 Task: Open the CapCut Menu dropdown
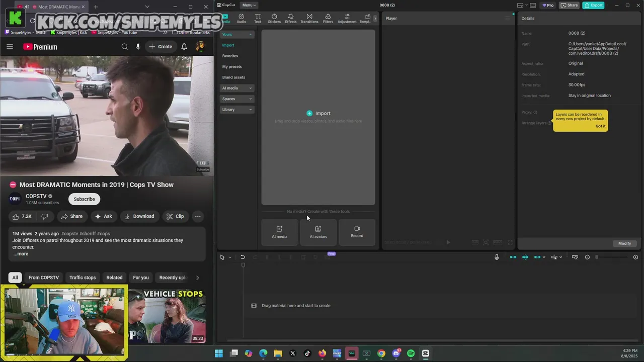249,5
